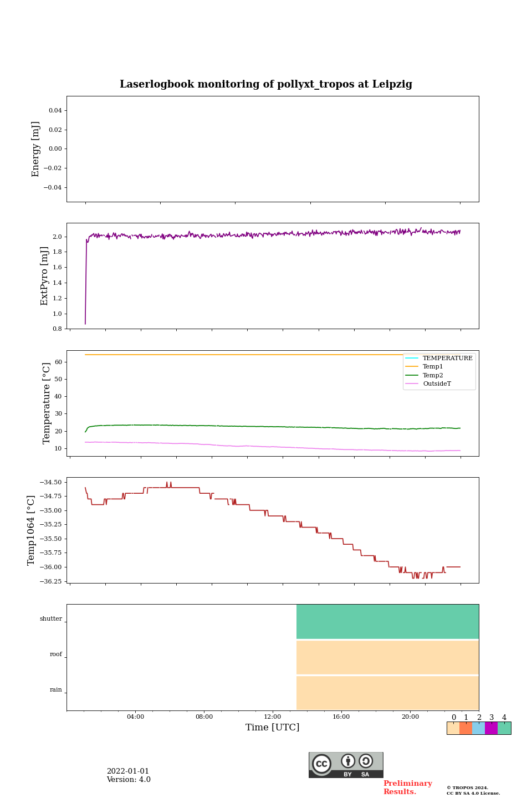This screenshot has height=798, width=532.
Task: Pick the magenta colorbar swatch for 3
Action: coord(491,728)
